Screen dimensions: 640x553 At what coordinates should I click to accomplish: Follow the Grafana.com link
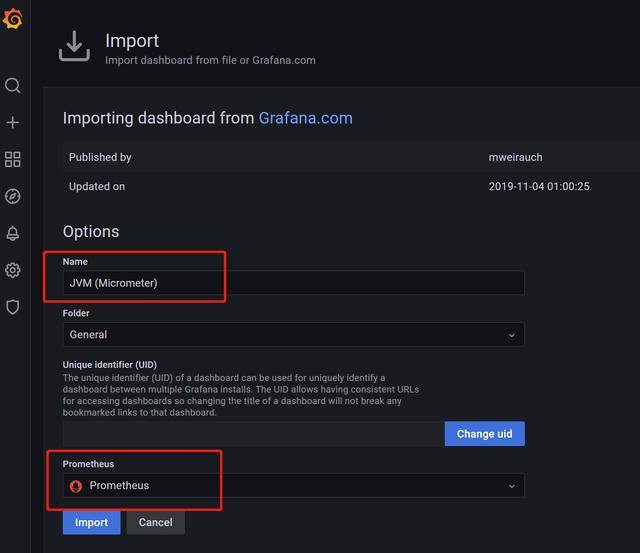click(306, 118)
